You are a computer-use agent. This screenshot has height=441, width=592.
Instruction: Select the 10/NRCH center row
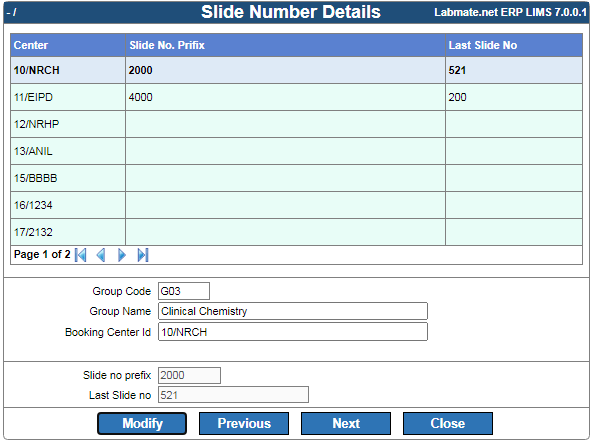pos(296,70)
